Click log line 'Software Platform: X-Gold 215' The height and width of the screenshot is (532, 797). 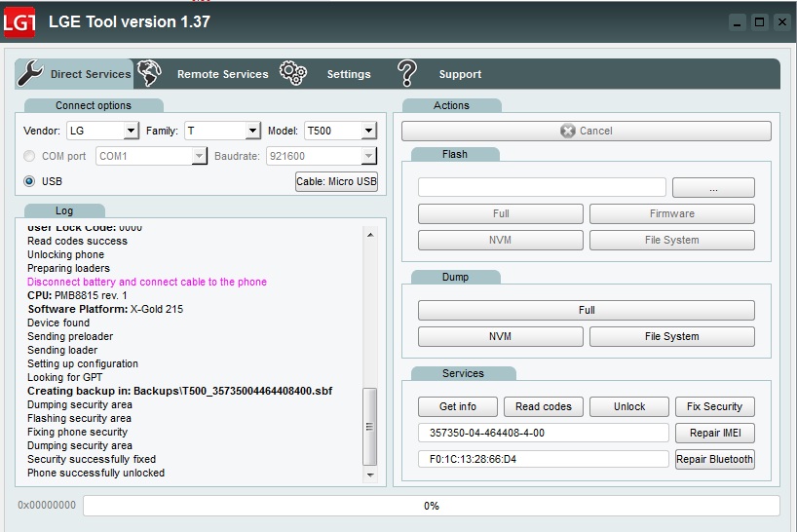105,309
